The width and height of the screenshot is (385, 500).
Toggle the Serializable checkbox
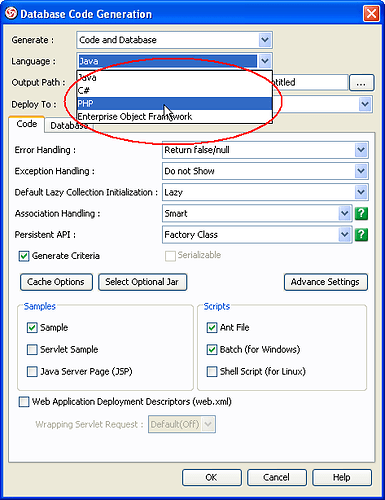point(170,256)
